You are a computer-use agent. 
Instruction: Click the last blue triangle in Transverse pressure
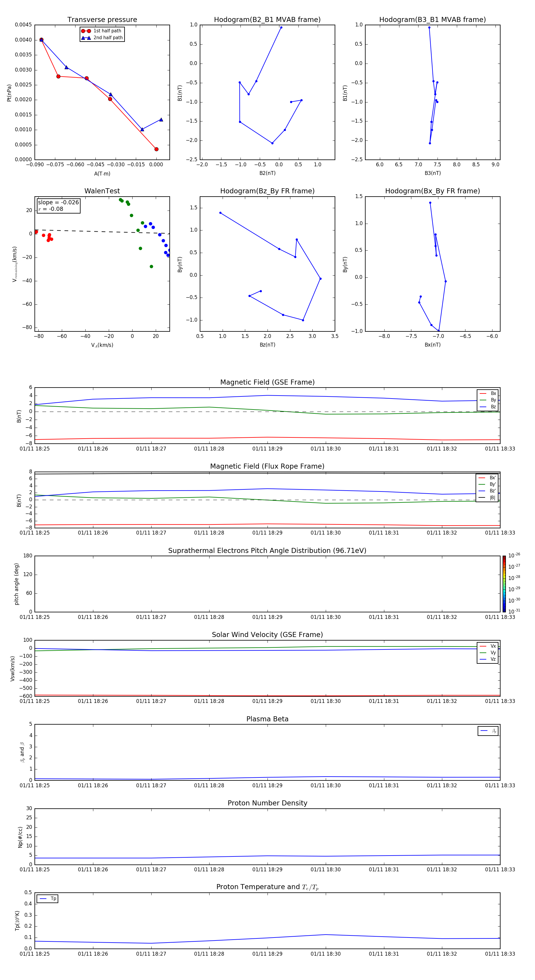[x=161, y=119]
